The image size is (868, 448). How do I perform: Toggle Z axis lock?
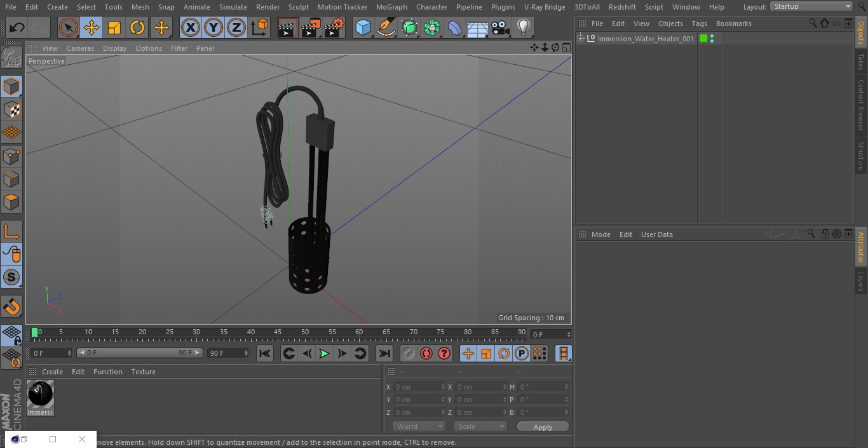pyautogui.click(x=236, y=27)
